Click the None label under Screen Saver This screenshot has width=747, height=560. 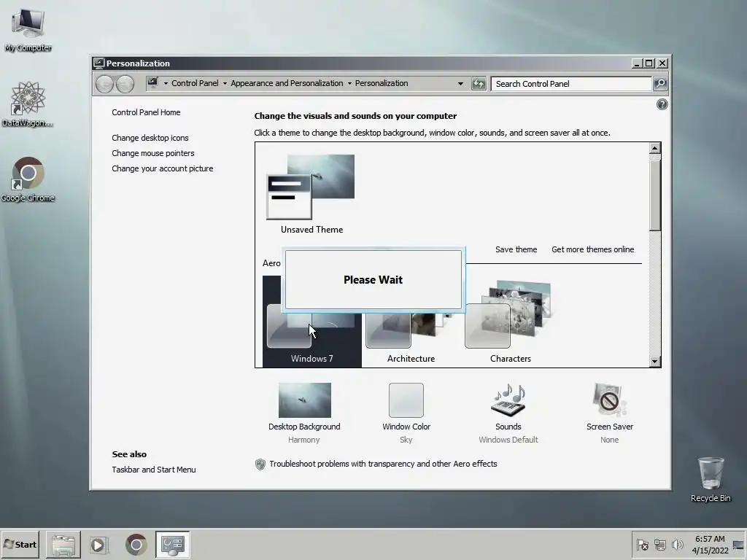[x=609, y=440]
